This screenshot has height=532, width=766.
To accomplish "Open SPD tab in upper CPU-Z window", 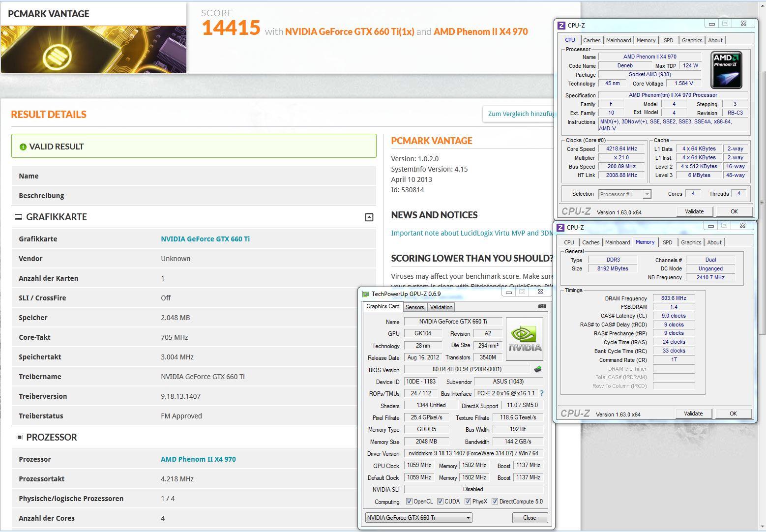I will point(669,40).
